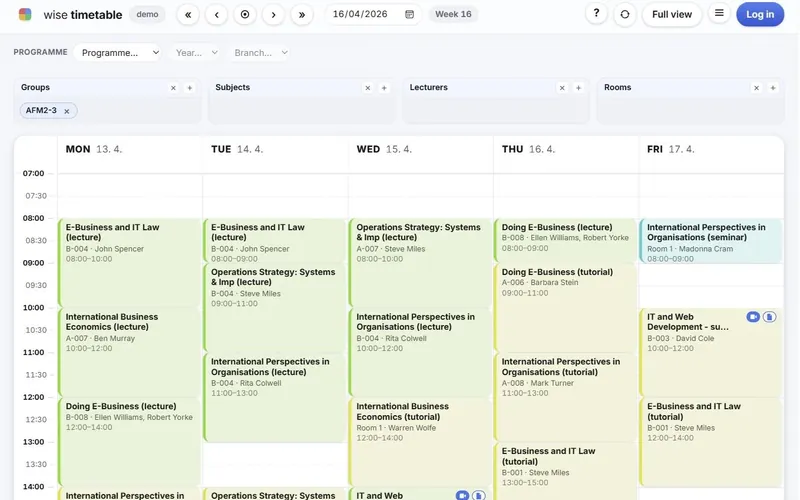Select the FRI 17. 4. day header

coord(671,149)
